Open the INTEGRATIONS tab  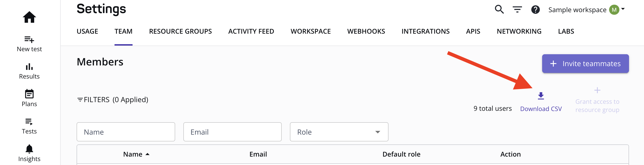click(426, 31)
